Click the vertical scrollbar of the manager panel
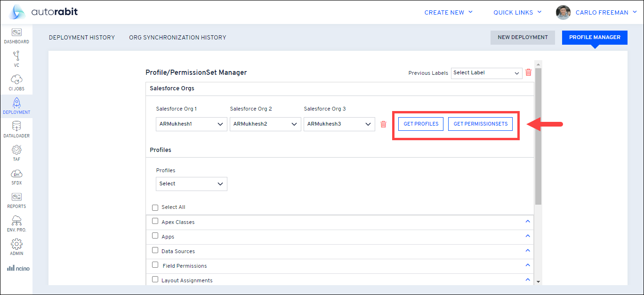 click(x=538, y=136)
